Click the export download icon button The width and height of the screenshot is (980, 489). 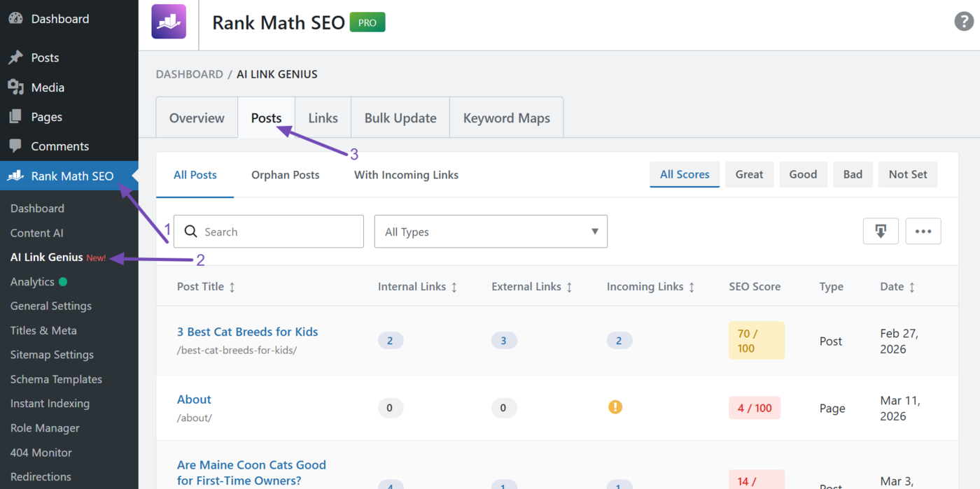point(881,231)
